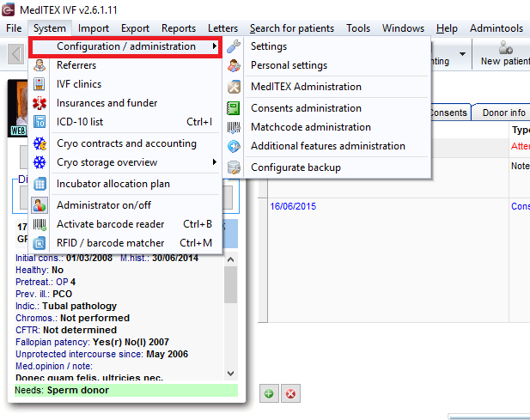Viewport: 530px width, 420px height.
Task: Click the Settings wrench icon
Action: coord(234,46)
